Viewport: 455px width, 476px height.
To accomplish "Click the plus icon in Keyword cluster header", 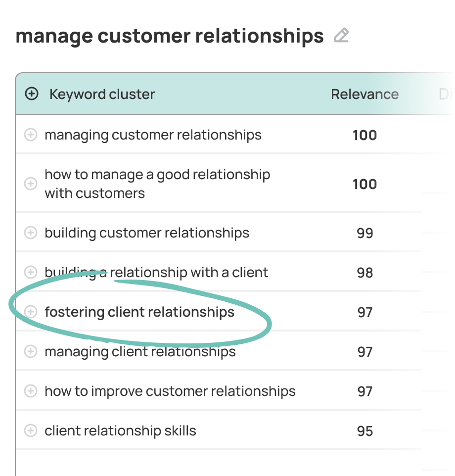I will click(32, 94).
